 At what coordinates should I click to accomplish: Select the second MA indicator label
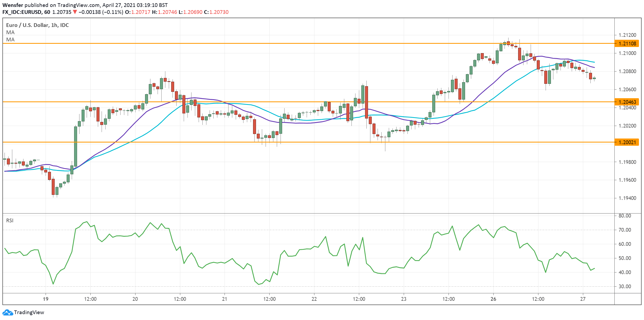pos(10,39)
